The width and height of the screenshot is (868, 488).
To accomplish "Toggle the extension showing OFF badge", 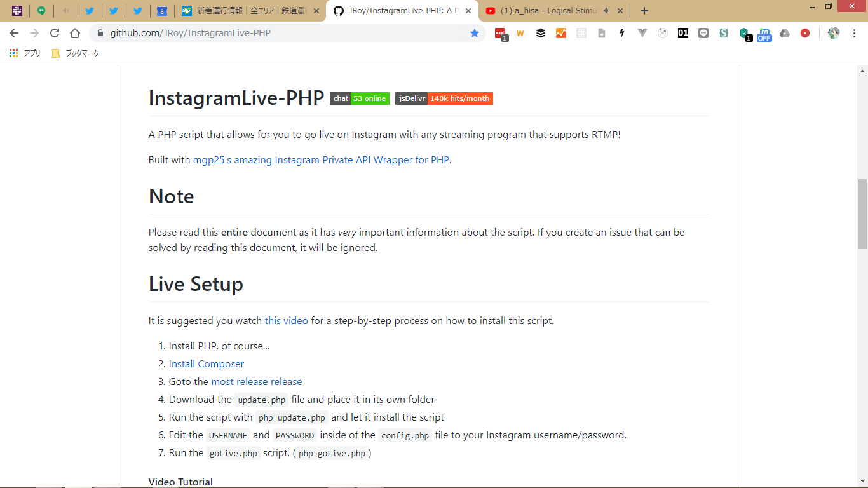I will tap(764, 34).
